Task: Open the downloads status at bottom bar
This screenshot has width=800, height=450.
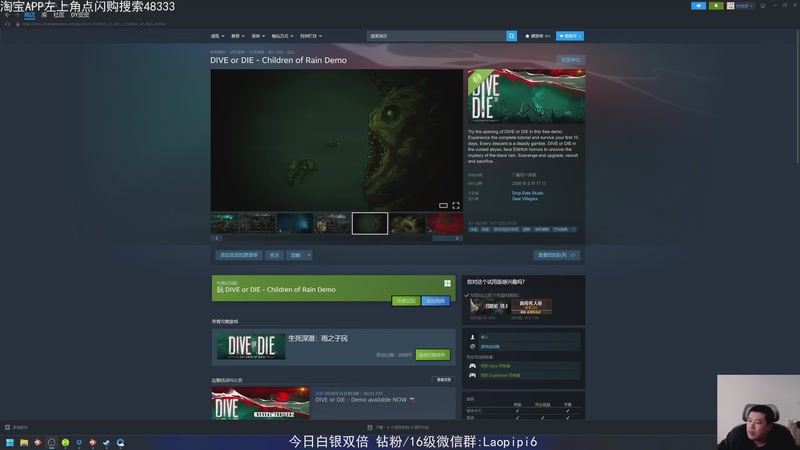Action: [398, 427]
